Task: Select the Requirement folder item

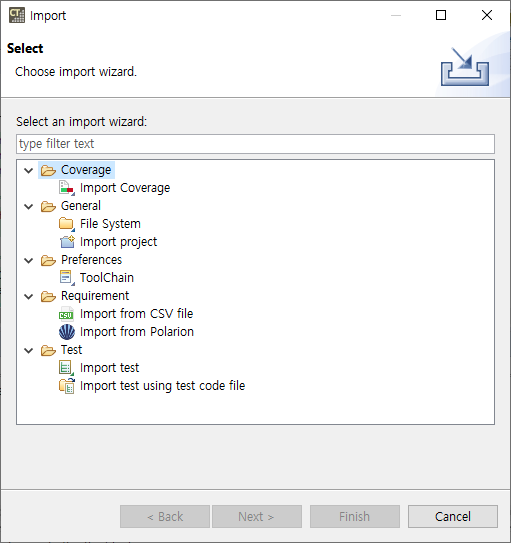Action: [85, 296]
